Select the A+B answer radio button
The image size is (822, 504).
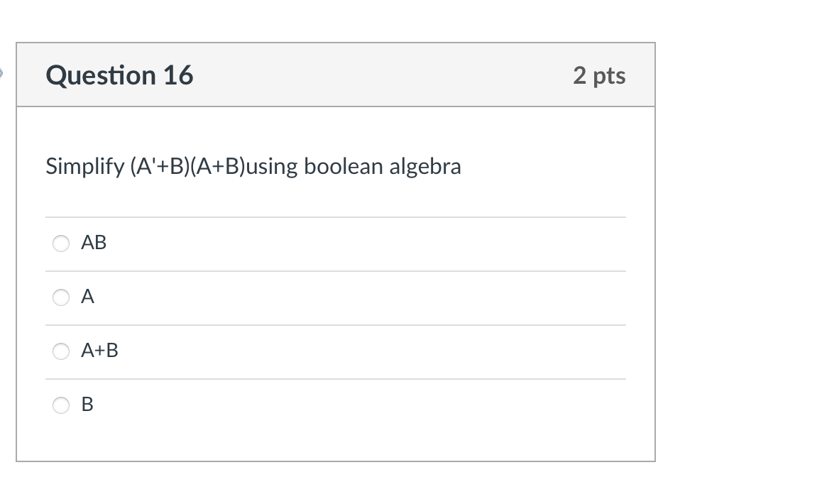click(61, 351)
